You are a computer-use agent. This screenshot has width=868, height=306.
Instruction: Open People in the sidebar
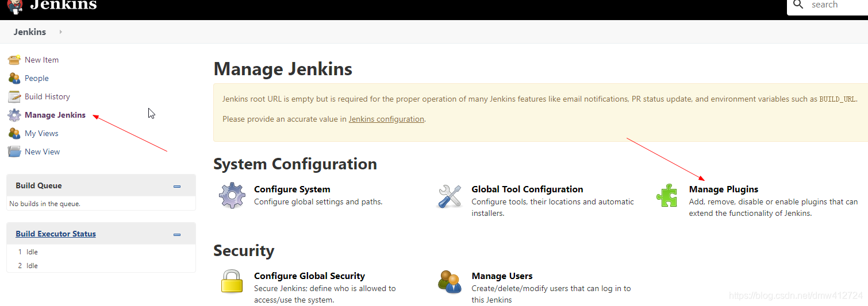37,78
